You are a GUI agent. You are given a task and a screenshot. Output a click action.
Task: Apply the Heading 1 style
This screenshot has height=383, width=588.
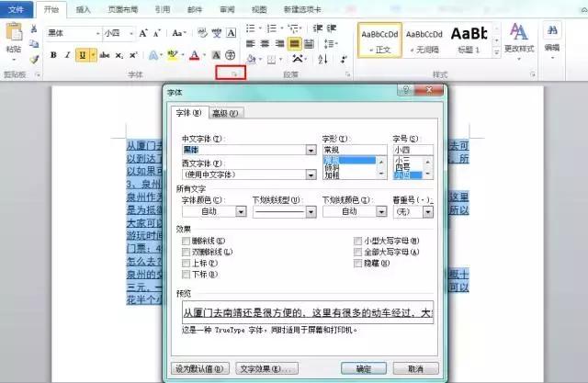pos(469,40)
